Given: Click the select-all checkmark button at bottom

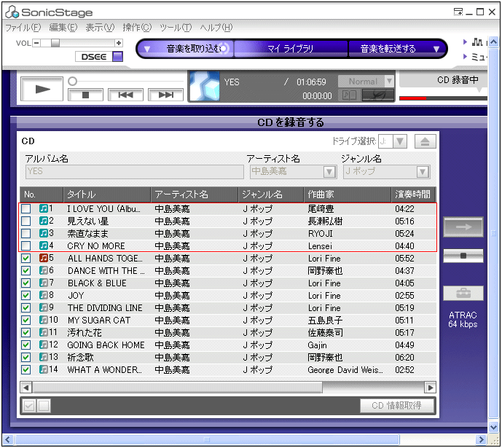Looking at the screenshot, I should [x=29, y=406].
